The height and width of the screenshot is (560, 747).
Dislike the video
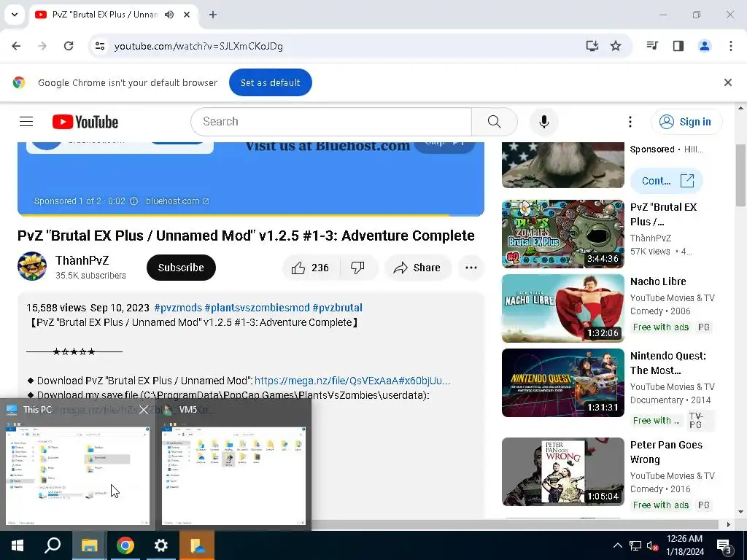tap(358, 268)
